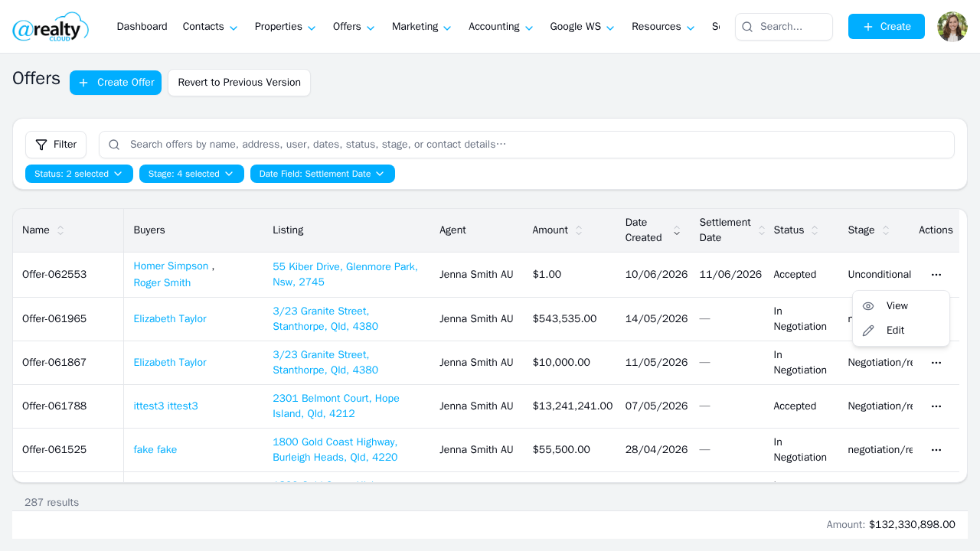
Task: Click the 287 results text
Action: point(51,503)
